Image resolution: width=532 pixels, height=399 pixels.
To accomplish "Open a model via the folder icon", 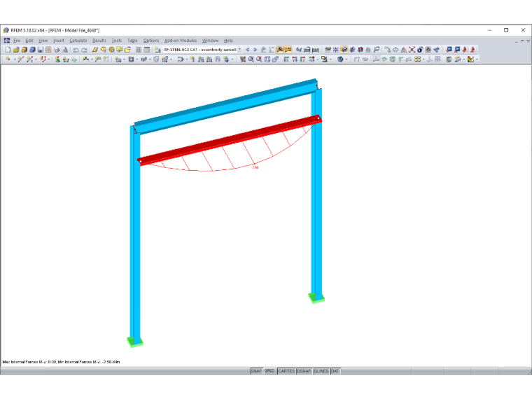I will pyautogui.click(x=16, y=50).
